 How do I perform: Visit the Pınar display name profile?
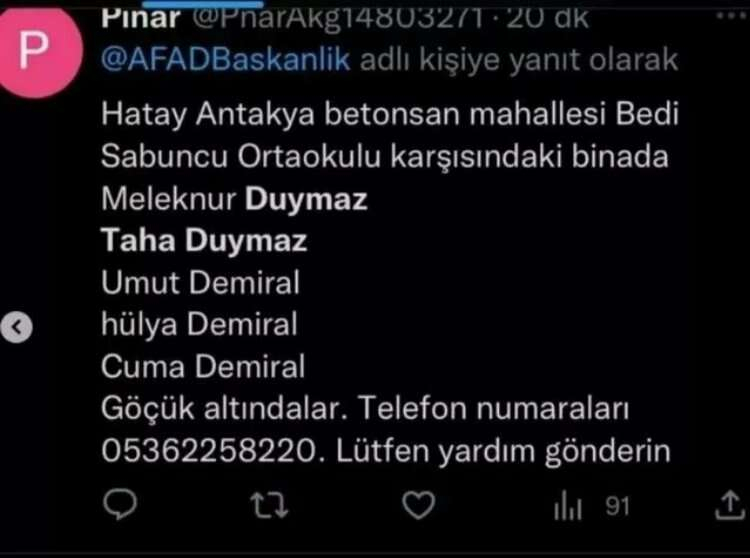pyautogui.click(x=141, y=18)
